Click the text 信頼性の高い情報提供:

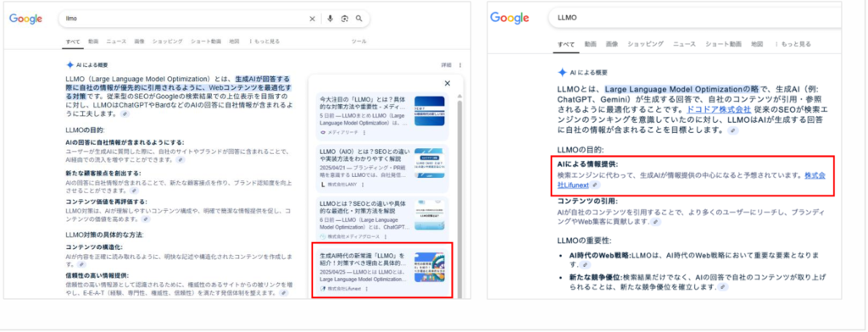[97, 275]
